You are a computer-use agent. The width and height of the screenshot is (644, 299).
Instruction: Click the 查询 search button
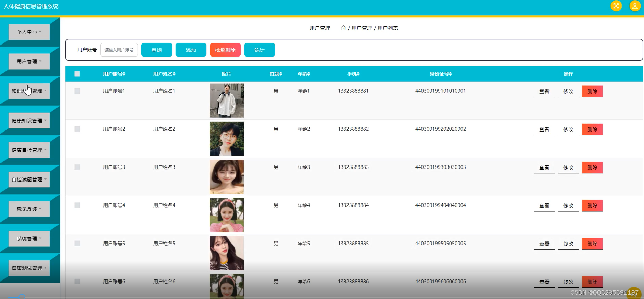(x=157, y=50)
